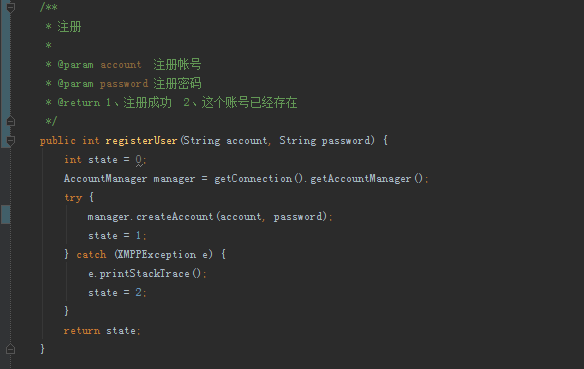Click the createAccount method call
Image resolution: width=584 pixels, height=369 pixels.
click(x=174, y=217)
